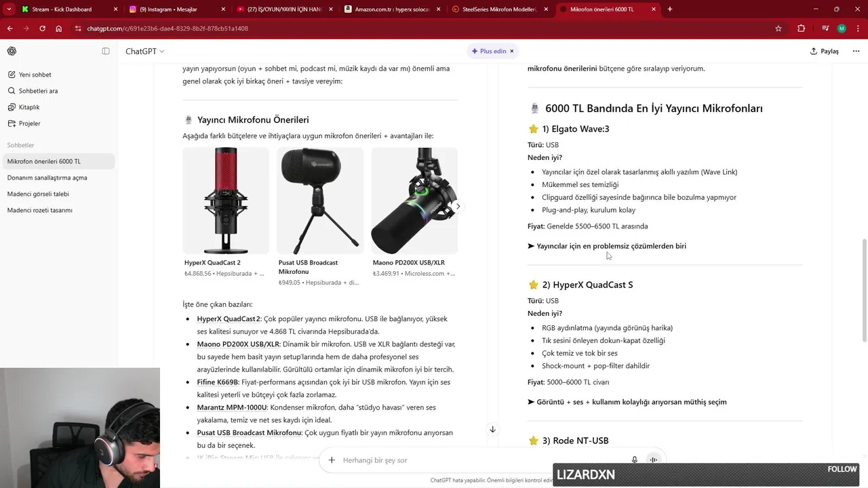Go back with the browser back arrow
The width and height of the screenshot is (868, 488).
[9, 28]
